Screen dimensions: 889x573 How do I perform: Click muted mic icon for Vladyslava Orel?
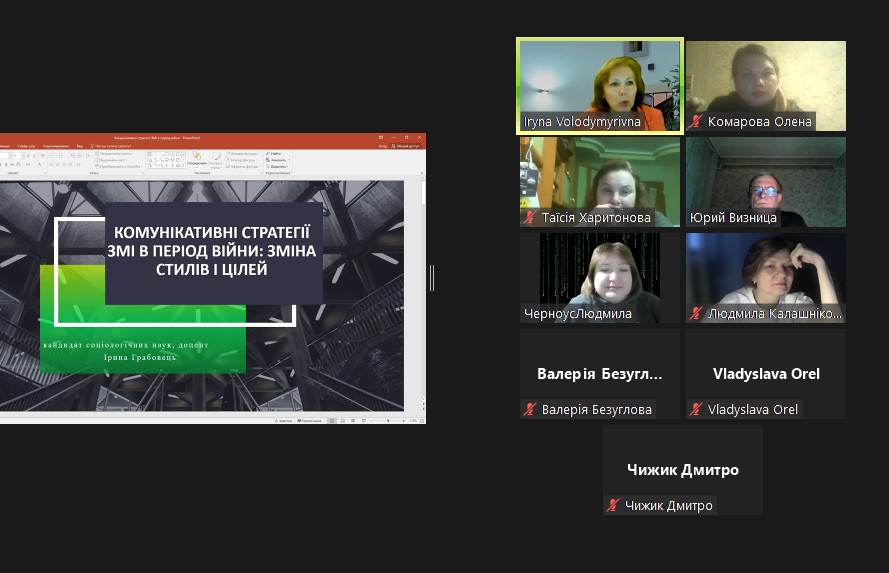pyautogui.click(x=696, y=410)
